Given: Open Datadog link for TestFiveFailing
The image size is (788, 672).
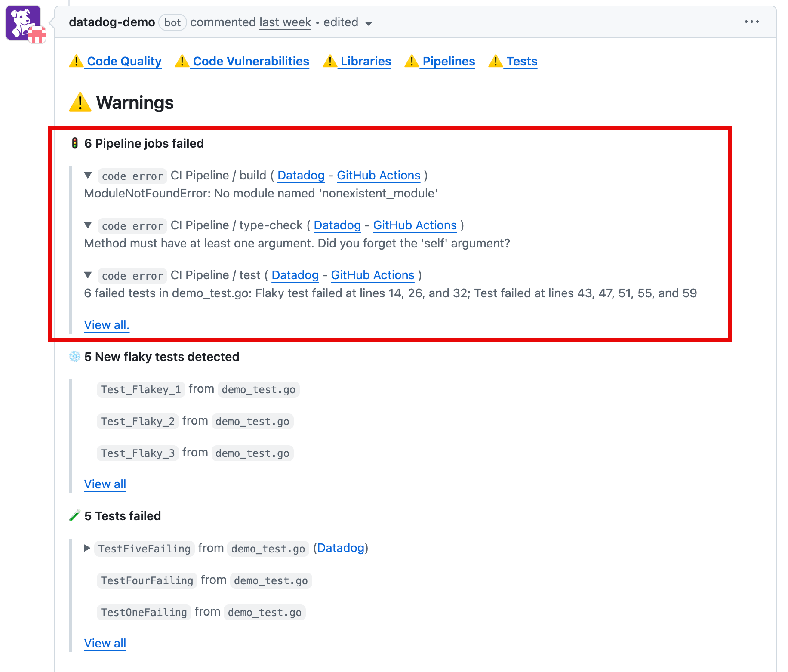Looking at the screenshot, I should [x=341, y=548].
